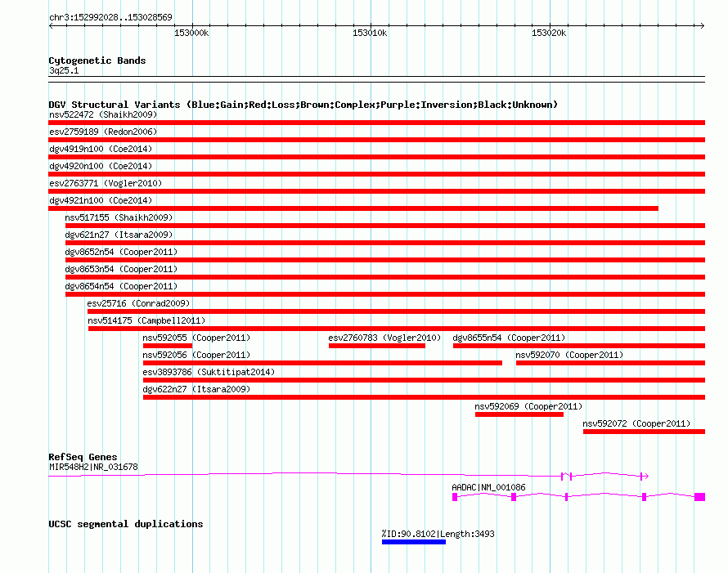Select nsv517155 (Shaikh2009) variant label
Screen dimensions: 728x573
[x=119, y=217]
